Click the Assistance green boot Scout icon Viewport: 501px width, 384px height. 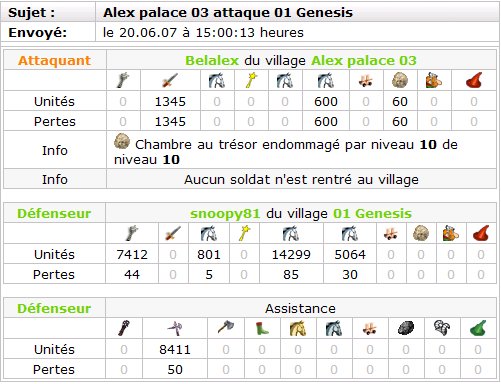pyautogui.click(x=262, y=328)
